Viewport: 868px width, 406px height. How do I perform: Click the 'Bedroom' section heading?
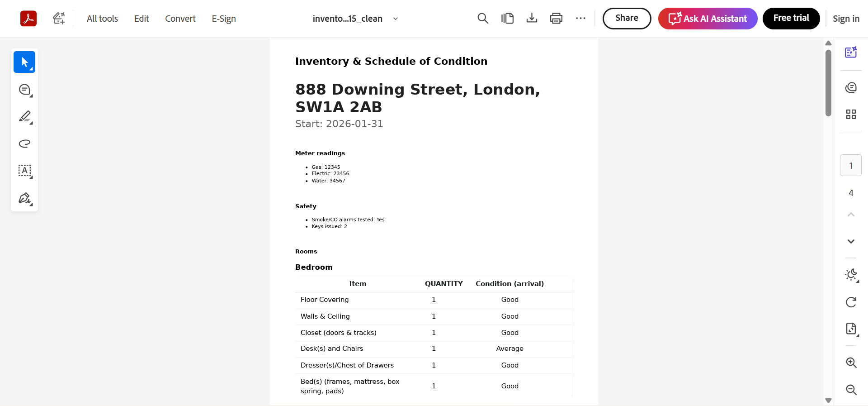[314, 267]
